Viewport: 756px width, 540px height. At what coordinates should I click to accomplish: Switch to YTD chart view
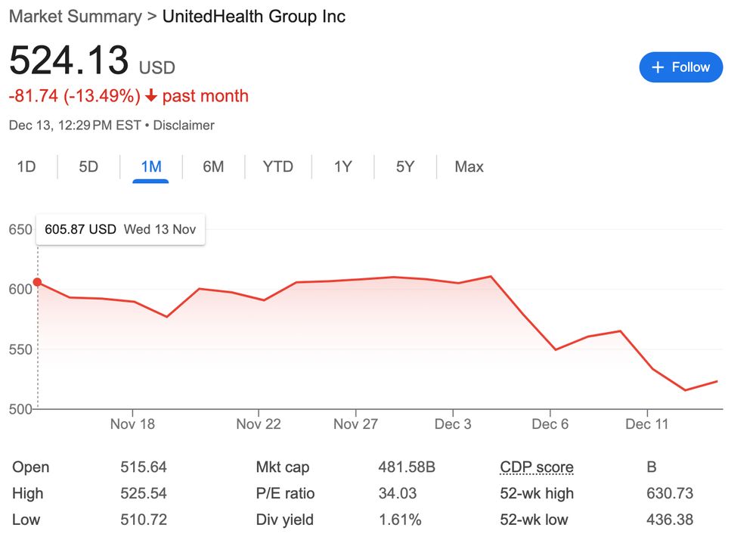click(x=277, y=167)
